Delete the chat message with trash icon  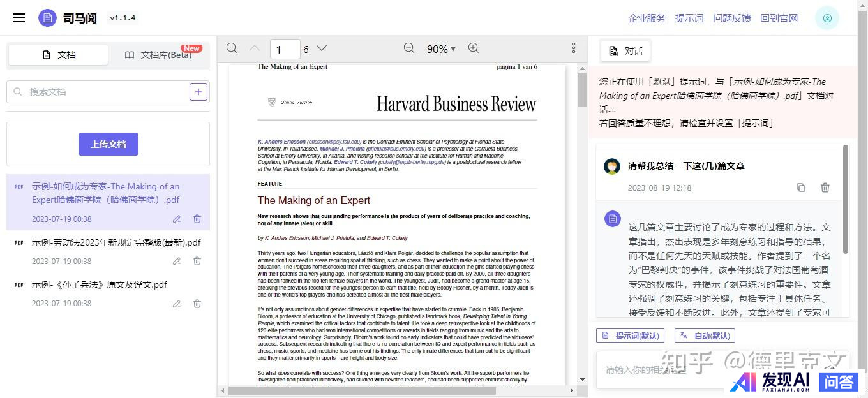[825, 188]
